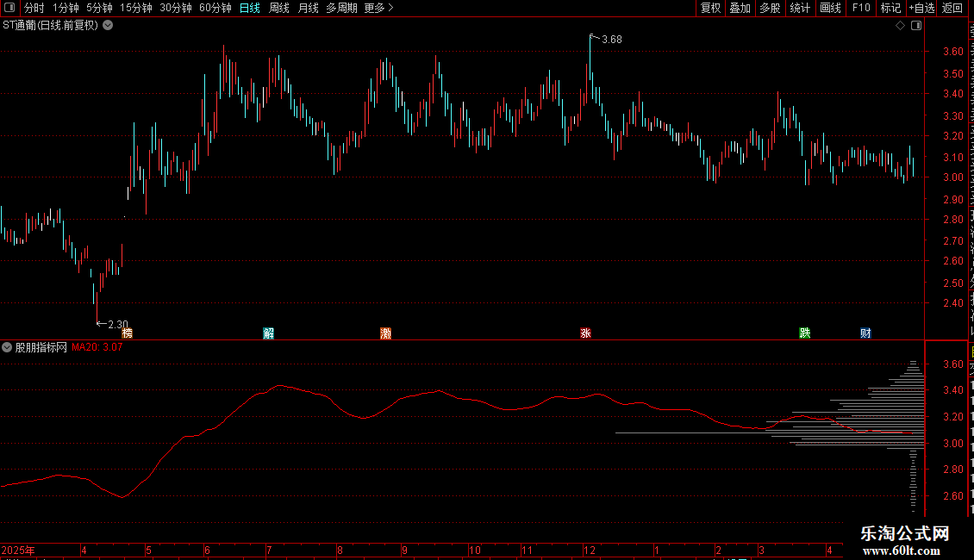Expand the 更多 periods list
The image size is (974, 560).
379,8
